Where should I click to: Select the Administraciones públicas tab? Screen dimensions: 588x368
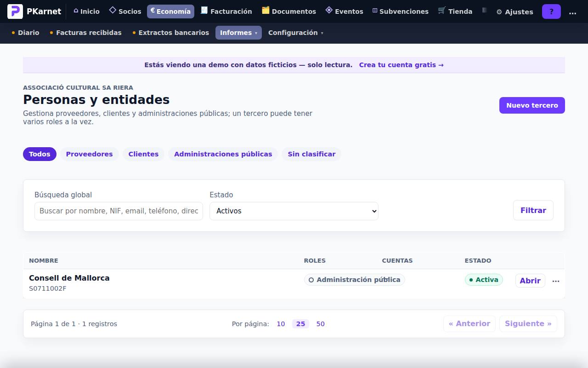tap(223, 154)
